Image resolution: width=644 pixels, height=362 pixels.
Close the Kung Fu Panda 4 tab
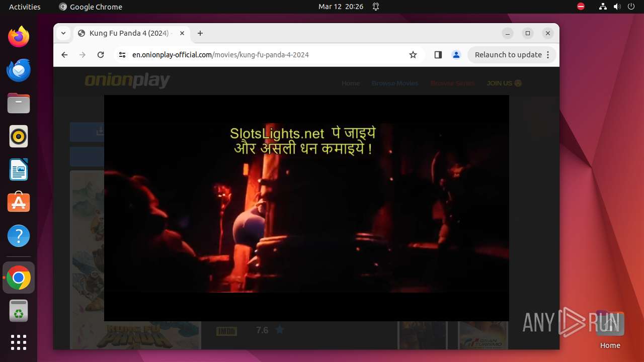click(182, 33)
